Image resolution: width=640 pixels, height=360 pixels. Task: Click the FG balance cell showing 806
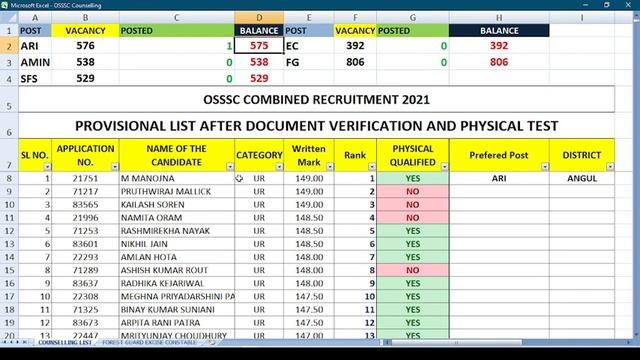[499, 62]
